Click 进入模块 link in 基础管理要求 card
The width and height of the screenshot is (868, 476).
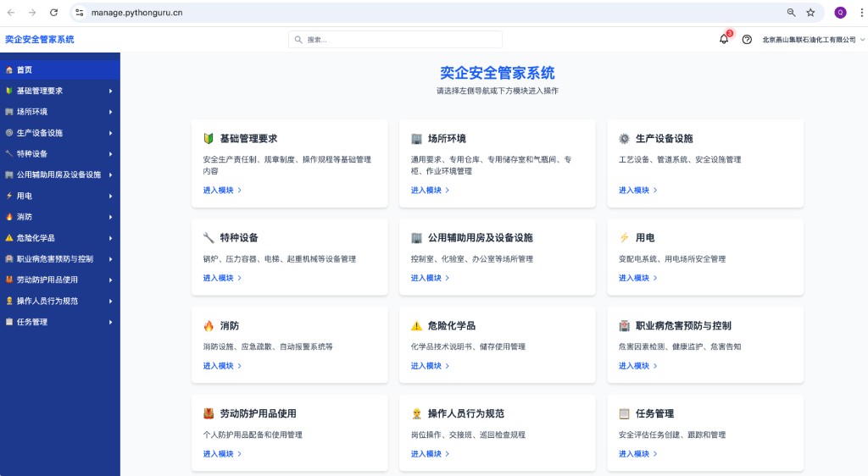222,191
